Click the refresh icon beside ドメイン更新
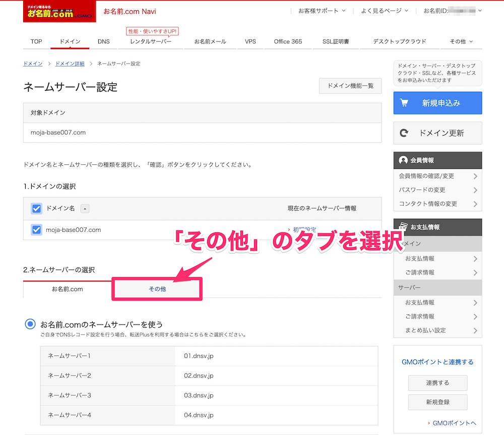The image size is (504, 435). 404,133
